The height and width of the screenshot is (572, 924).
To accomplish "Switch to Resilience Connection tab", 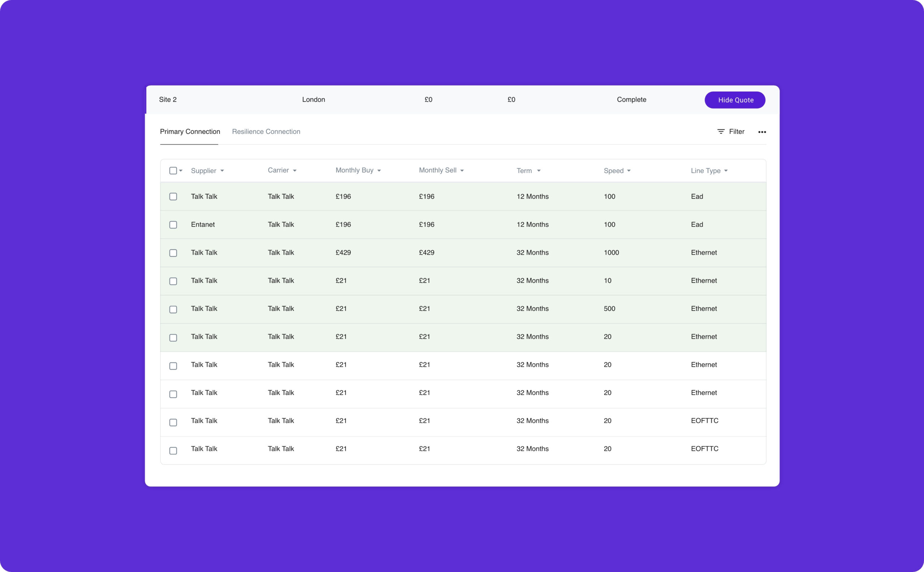I will point(266,132).
